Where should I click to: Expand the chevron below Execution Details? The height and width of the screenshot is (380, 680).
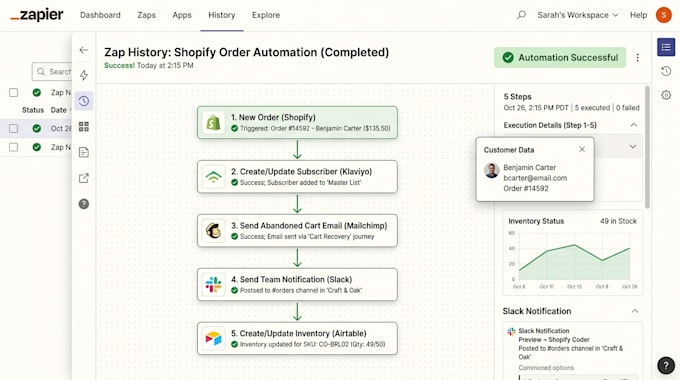[x=633, y=147]
